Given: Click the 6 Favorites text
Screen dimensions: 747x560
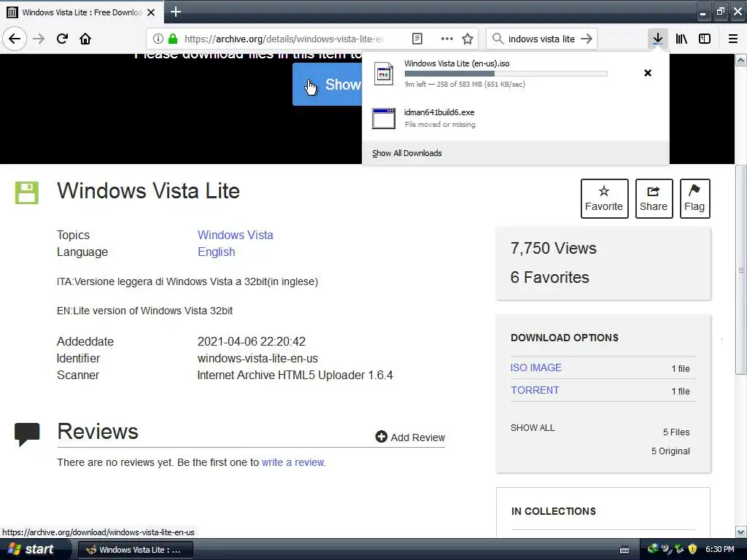Looking at the screenshot, I should point(550,277).
